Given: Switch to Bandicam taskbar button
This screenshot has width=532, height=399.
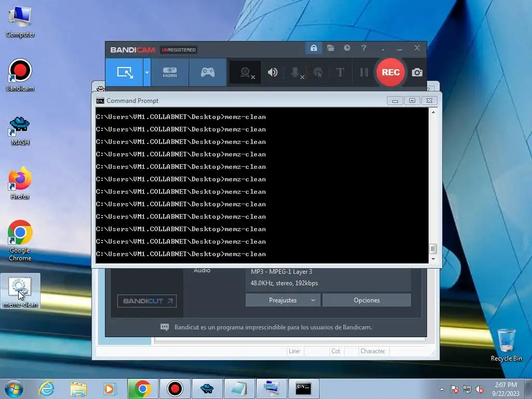Looking at the screenshot, I should (x=175, y=389).
